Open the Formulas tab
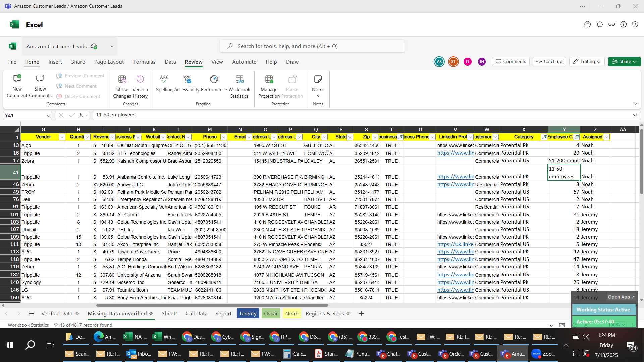Viewport: 644px width, 362px height. click(144, 62)
